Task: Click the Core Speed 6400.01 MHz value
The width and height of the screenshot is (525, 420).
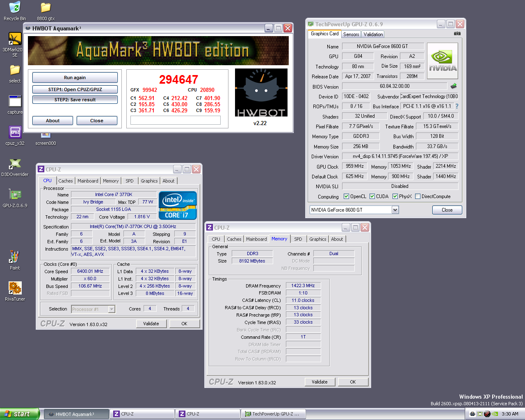Action: pos(90,271)
